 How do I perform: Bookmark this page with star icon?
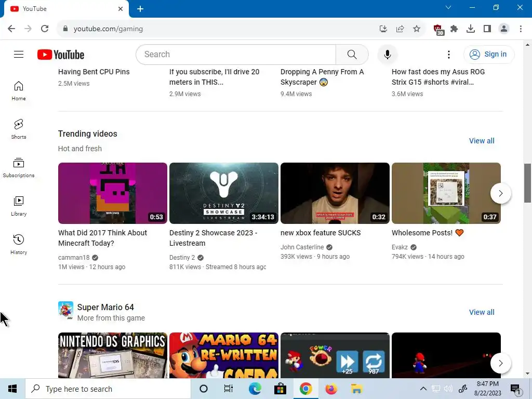417,29
